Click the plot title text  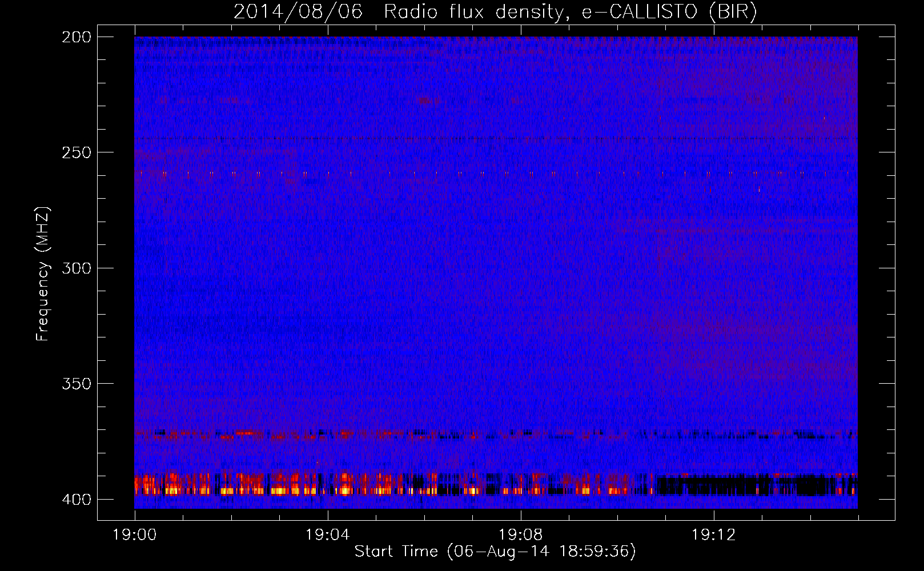(x=495, y=12)
